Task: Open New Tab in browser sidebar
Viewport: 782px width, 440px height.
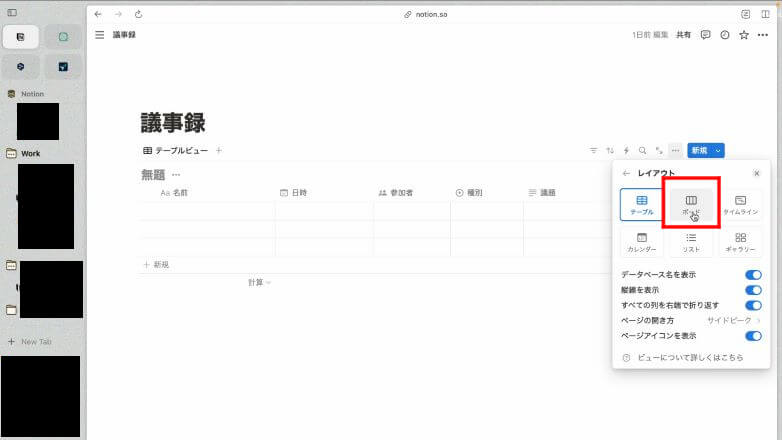Action: (30, 342)
